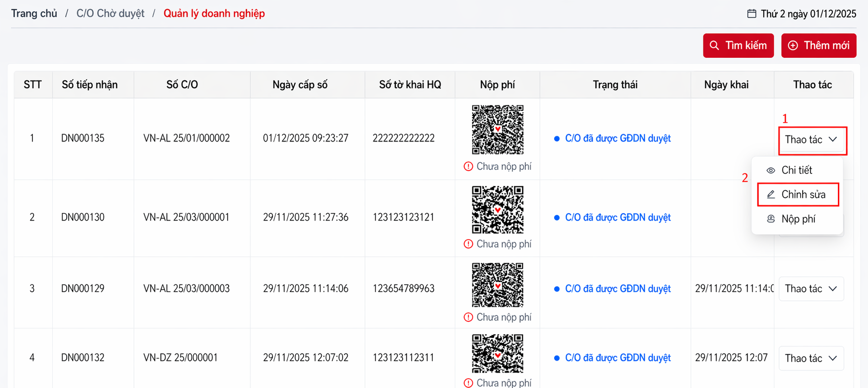
Task: Click Chưa nộp phí label for DN000135
Action: 504,166
